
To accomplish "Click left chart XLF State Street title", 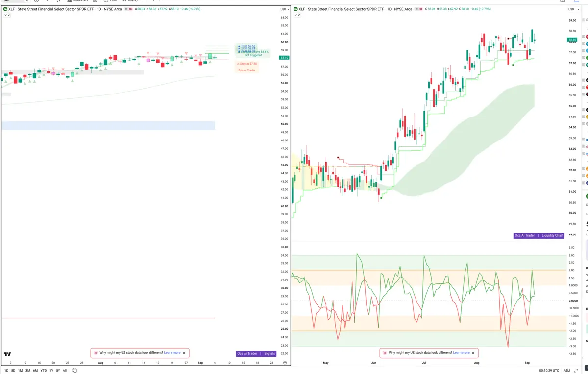I will click(x=65, y=9).
